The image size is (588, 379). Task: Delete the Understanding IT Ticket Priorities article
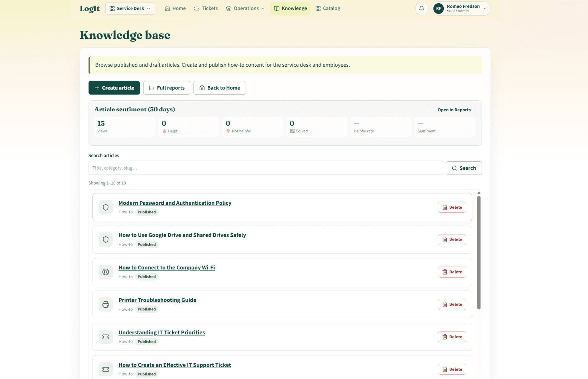[x=452, y=337]
